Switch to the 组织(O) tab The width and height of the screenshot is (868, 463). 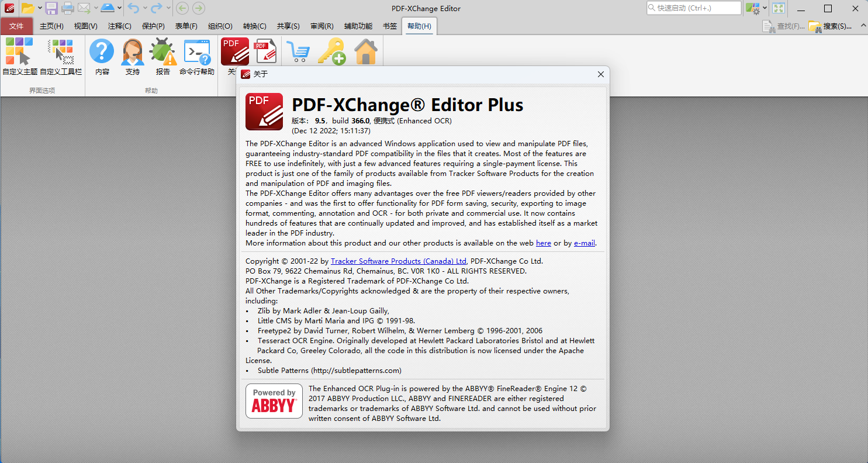[x=220, y=26]
